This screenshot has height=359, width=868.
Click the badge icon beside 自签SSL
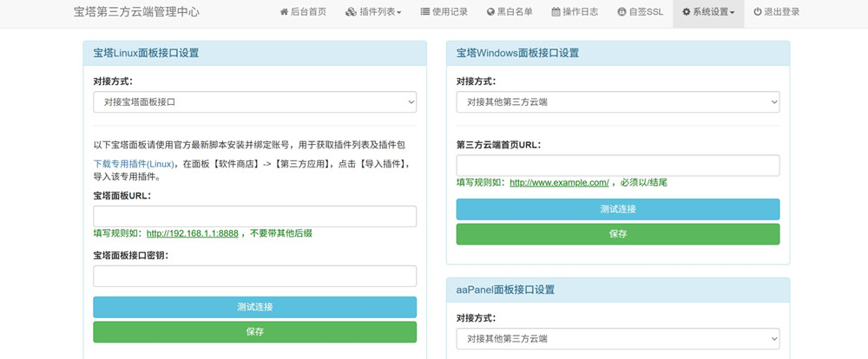point(621,12)
